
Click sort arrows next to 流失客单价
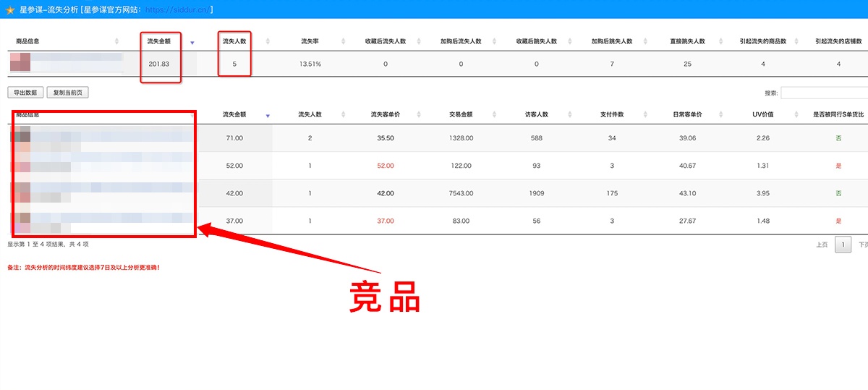click(419, 114)
